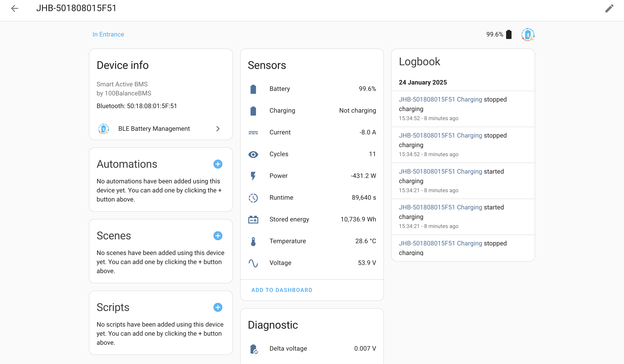The height and width of the screenshot is (364, 624).
Task: Click the BLE Battery Management integration icon
Action: click(103, 129)
